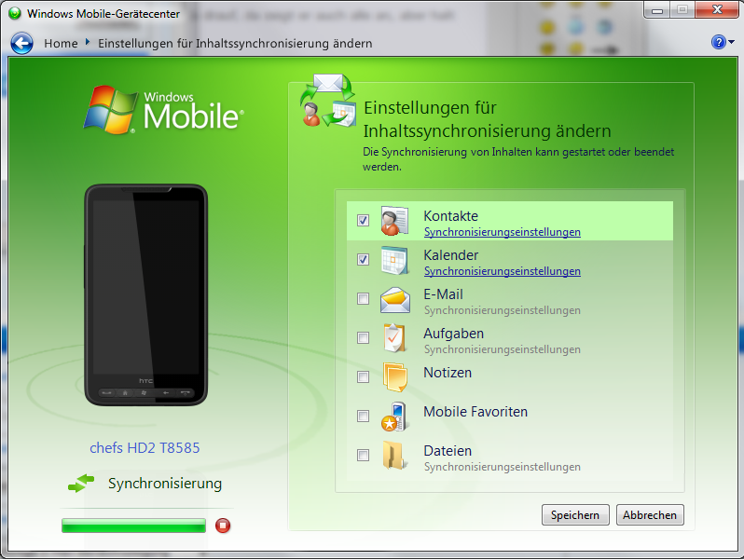Open Kontakte Synchronisierungseinstellungen link
The height and width of the screenshot is (560, 744).
(502, 232)
